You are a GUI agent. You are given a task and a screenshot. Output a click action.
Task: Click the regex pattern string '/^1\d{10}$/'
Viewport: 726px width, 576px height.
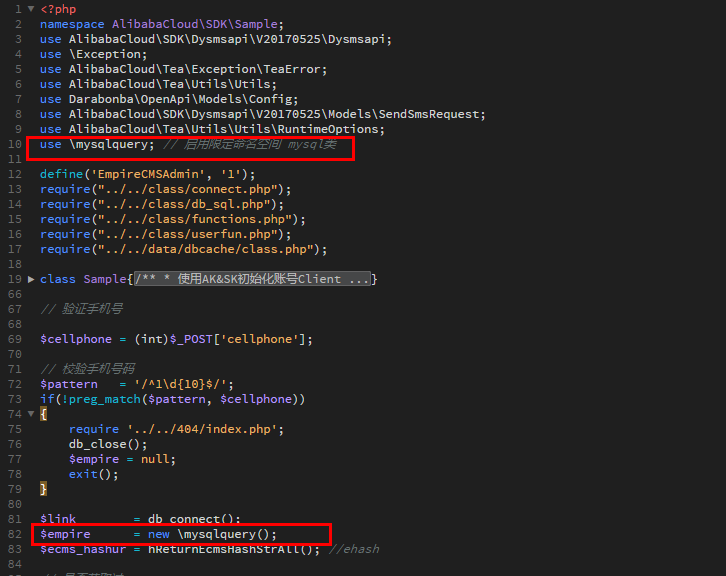coord(175,384)
